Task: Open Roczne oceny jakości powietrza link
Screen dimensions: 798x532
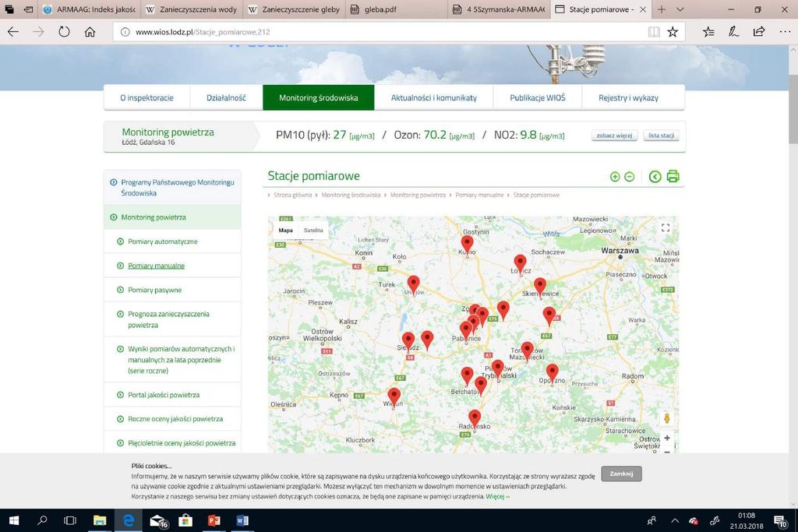Action: [175, 419]
